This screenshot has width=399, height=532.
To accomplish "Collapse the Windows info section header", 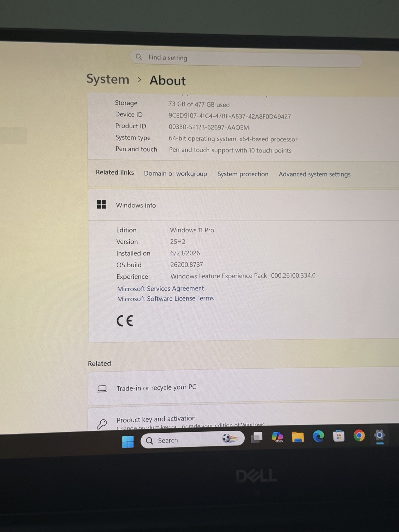I will pyautogui.click(x=243, y=205).
